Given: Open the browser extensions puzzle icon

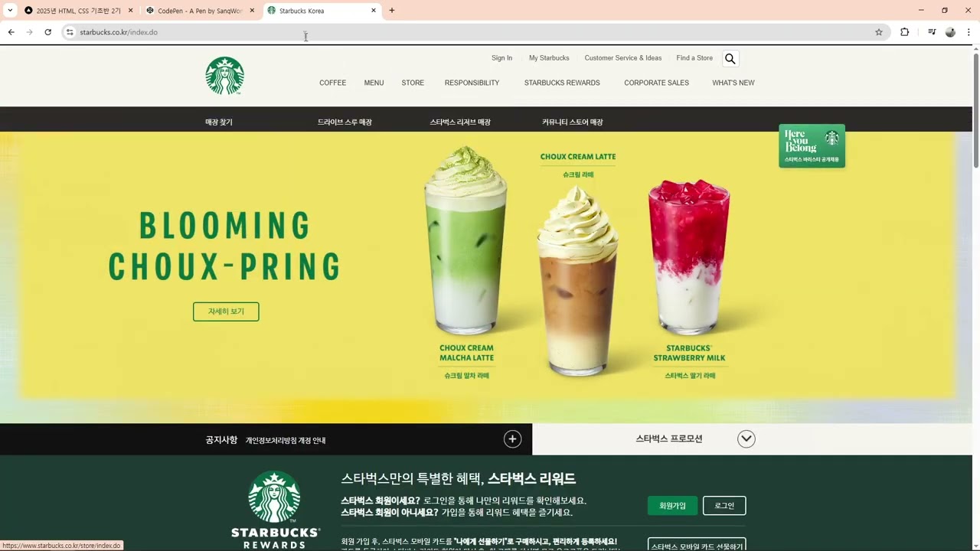Looking at the screenshot, I should click(904, 32).
